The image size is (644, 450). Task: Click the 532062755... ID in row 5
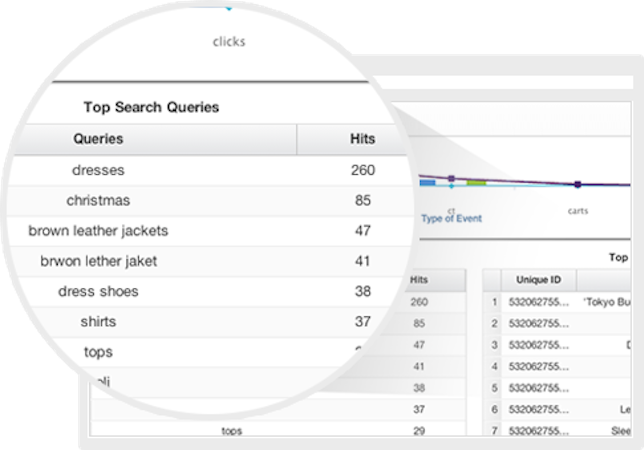coord(539,388)
